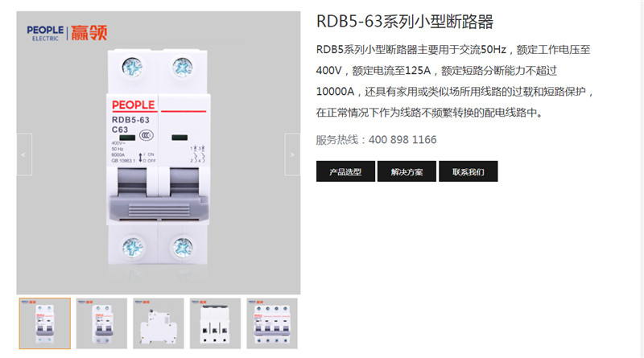Click the PEOPLE label on breaker image
Viewport: 644px width, 358px height.
(133, 105)
